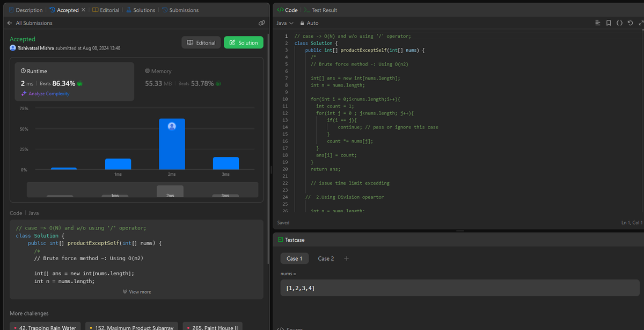Add a new testcase with plus icon
Viewport: 644px width, 330px height.
(x=346, y=259)
